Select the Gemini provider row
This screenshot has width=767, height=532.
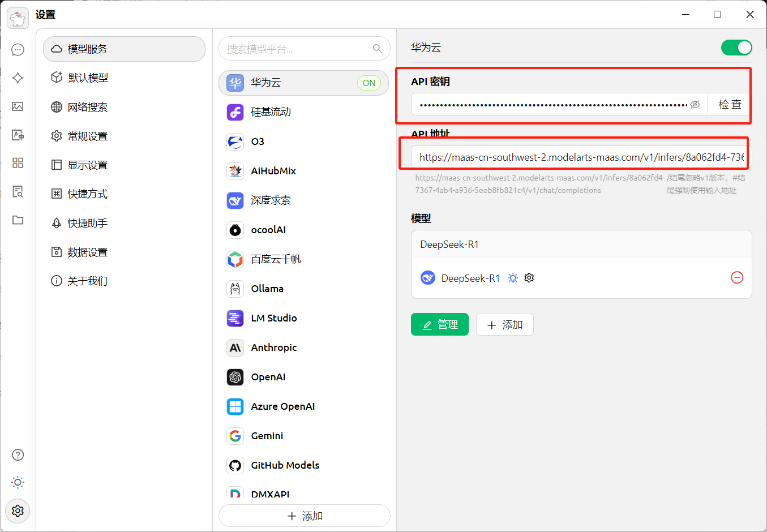303,436
